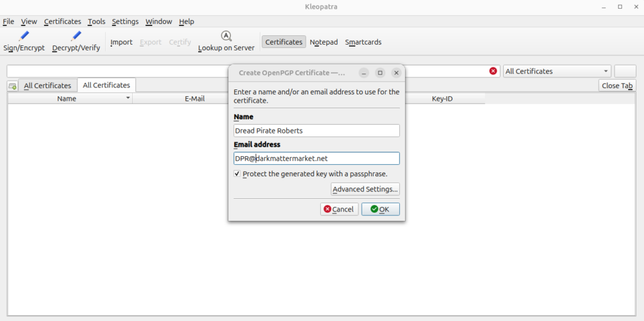
Task: Maximize the Kleopatra main window
Action: click(619, 6)
